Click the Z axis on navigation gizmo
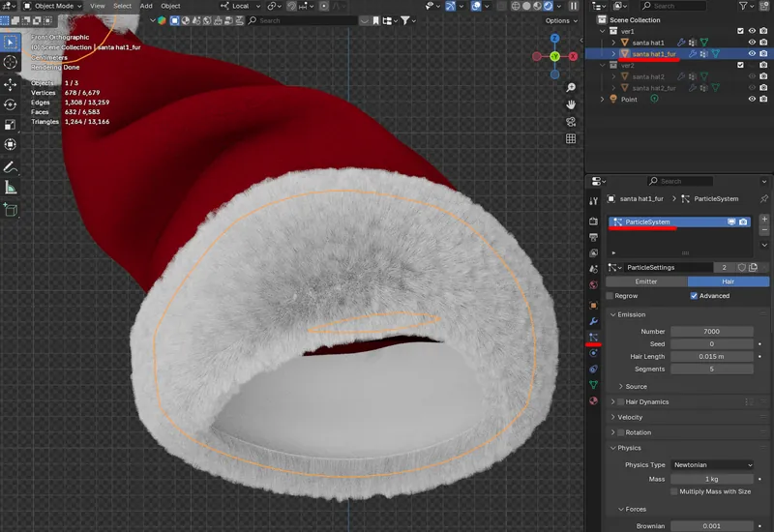The width and height of the screenshot is (774, 532). (554, 39)
